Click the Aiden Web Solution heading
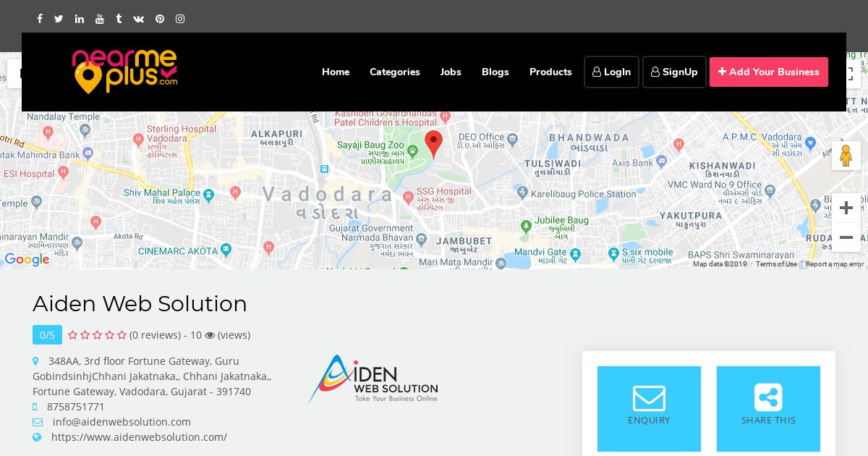The image size is (868, 456). tap(140, 303)
